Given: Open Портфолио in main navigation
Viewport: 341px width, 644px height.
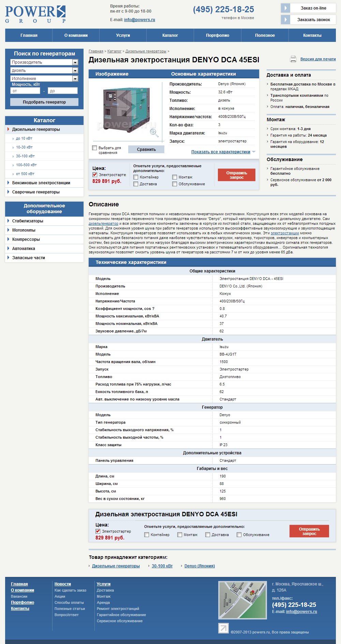Looking at the screenshot, I should (x=218, y=35).
